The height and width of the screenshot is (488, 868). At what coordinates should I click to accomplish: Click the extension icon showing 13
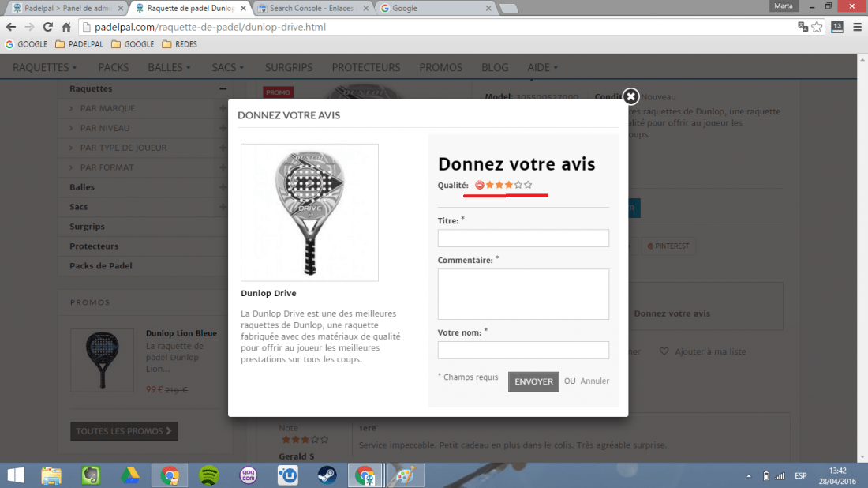point(837,27)
